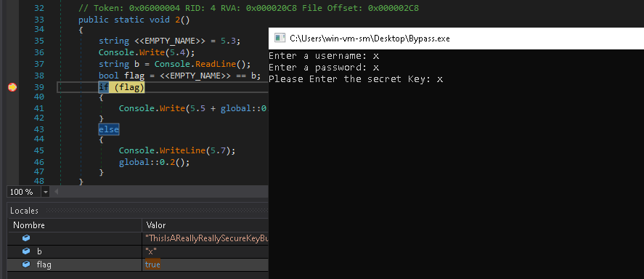Click the WriteLine method call on line 45
This screenshot has height=279, width=644.
pos(182,150)
